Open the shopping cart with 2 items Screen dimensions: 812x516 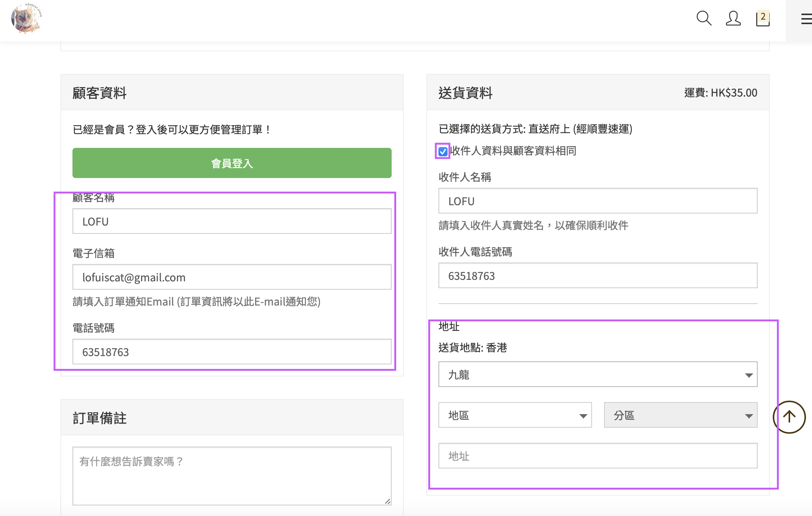pyautogui.click(x=763, y=18)
